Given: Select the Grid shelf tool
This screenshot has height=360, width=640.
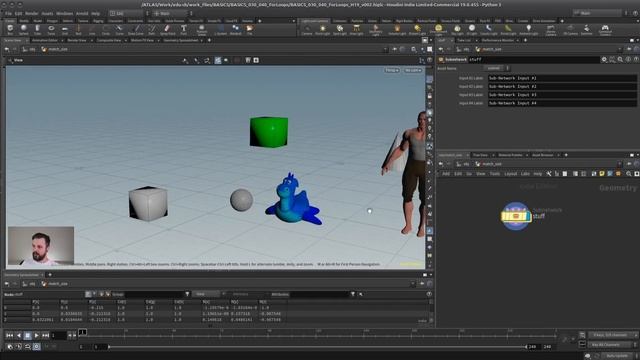Looking at the screenshot, I should [x=64, y=29].
